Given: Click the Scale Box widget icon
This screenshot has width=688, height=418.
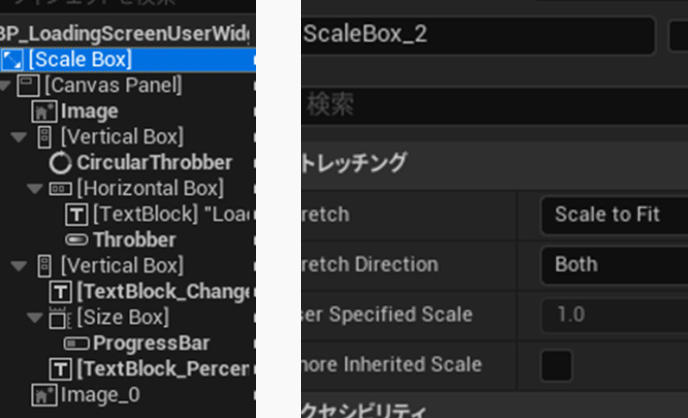Looking at the screenshot, I should (12, 60).
